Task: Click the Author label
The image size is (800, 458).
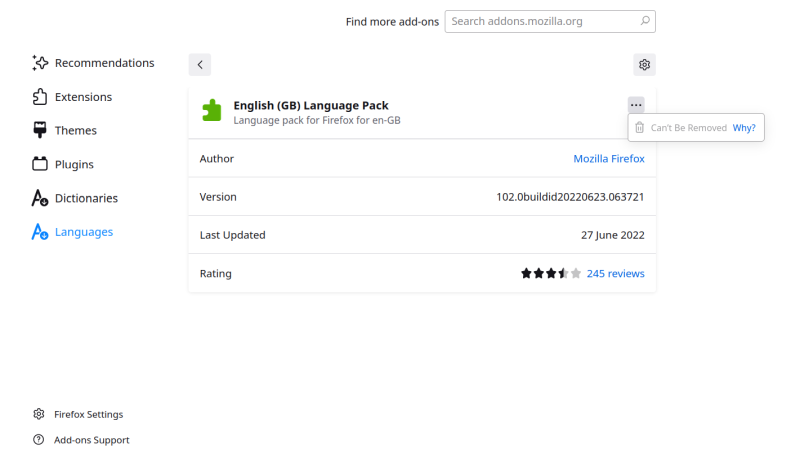Action: click(x=216, y=159)
